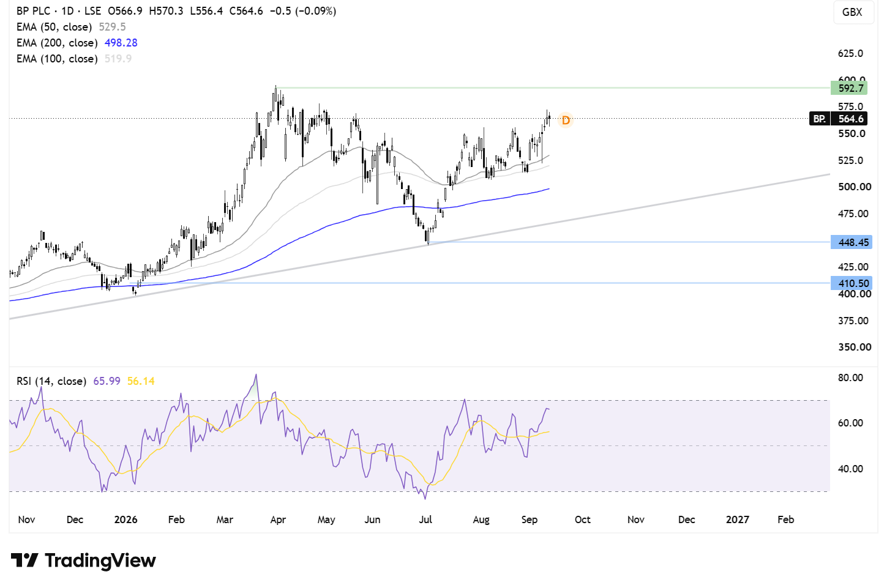Select the RSI (14, close) indicator legend
The image size is (887, 588).
pos(51,381)
